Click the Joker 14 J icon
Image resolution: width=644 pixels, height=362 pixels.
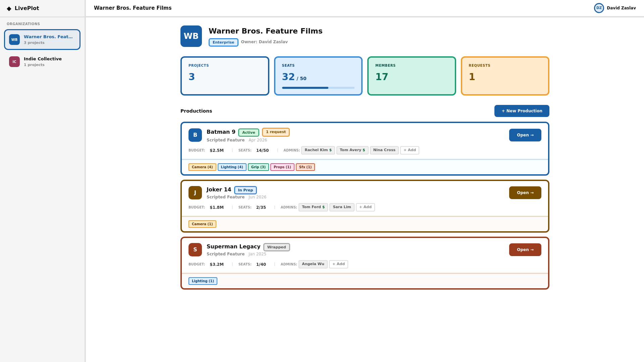pyautogui.click(x=195, y=193)
